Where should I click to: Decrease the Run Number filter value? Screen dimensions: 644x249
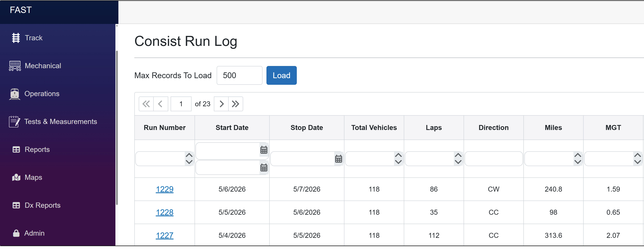pyautogui.click(x=189, y=162)
